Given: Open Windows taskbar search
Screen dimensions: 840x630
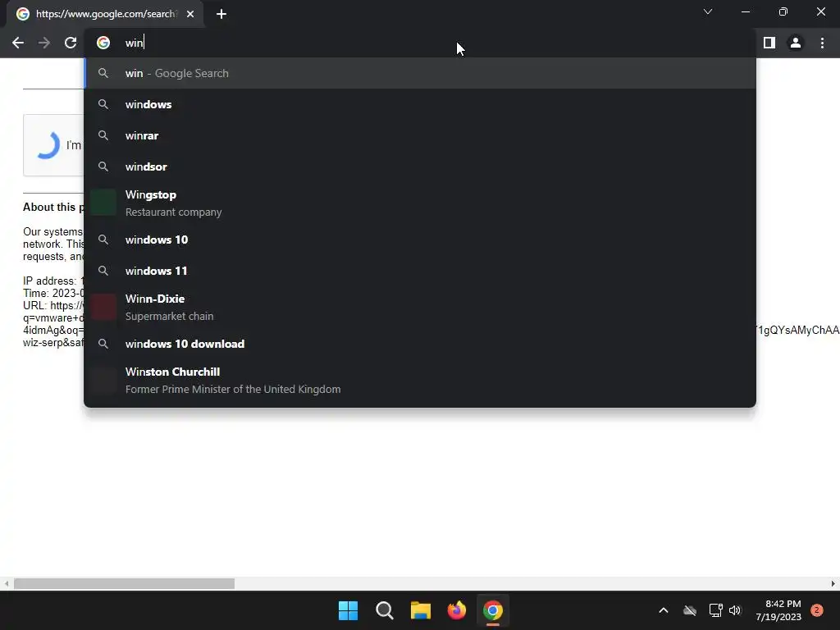Looking at the screenshot, I should [385, 610].
